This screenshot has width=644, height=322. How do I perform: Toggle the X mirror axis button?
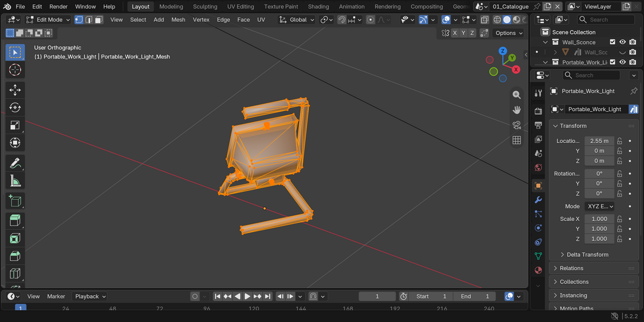click(x=455, y=33)
